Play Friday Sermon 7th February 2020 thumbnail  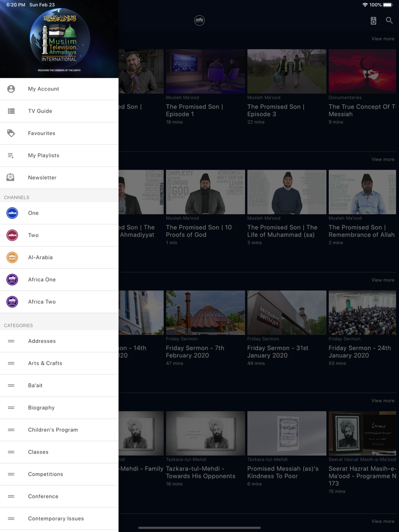coord(205,313)
